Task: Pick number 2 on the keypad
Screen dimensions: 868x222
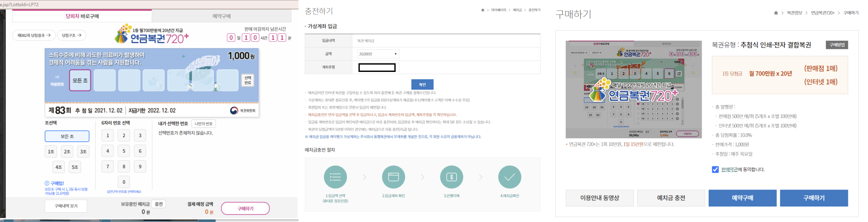Action: pos(124,135)
